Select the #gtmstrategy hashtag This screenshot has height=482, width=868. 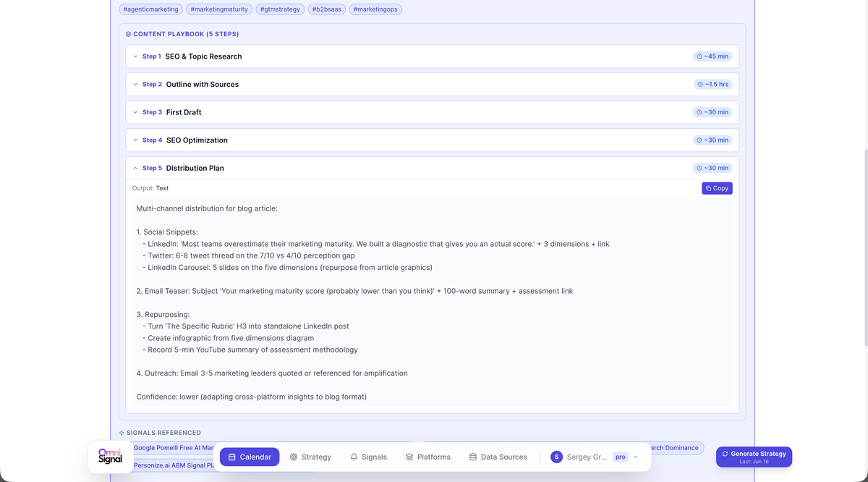tap(280, 9)
